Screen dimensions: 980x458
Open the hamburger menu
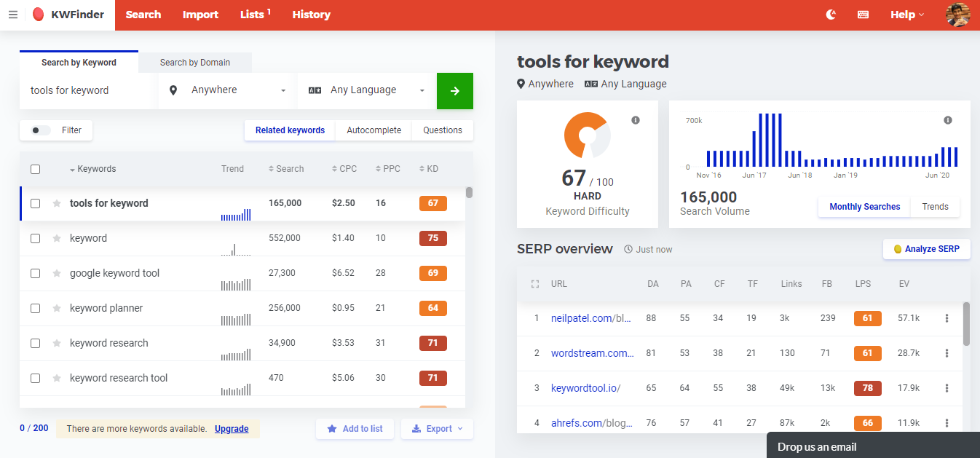[x=12, y=15]
